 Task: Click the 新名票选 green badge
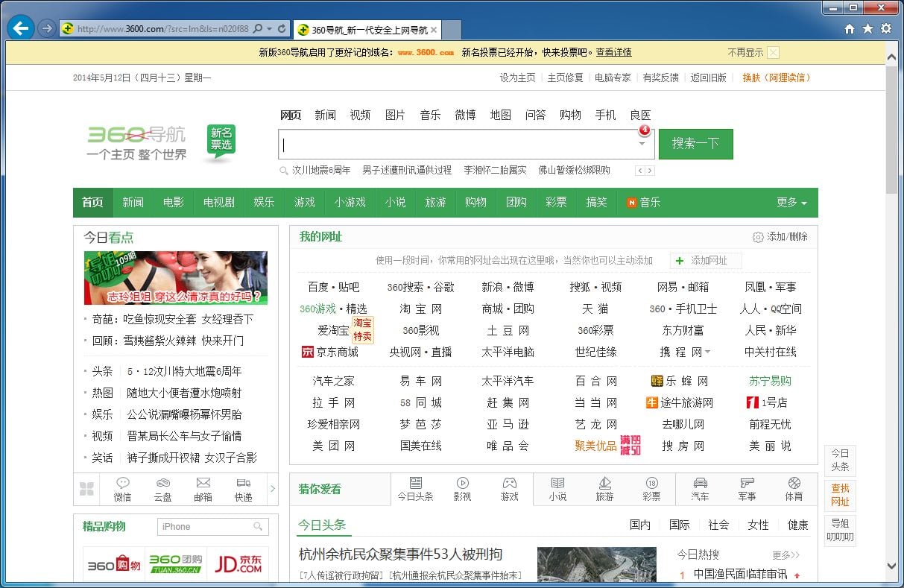220,143
